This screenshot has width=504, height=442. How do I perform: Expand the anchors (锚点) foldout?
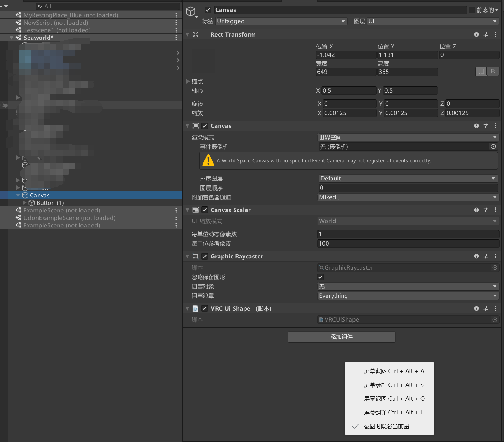[x=188, y=81]
